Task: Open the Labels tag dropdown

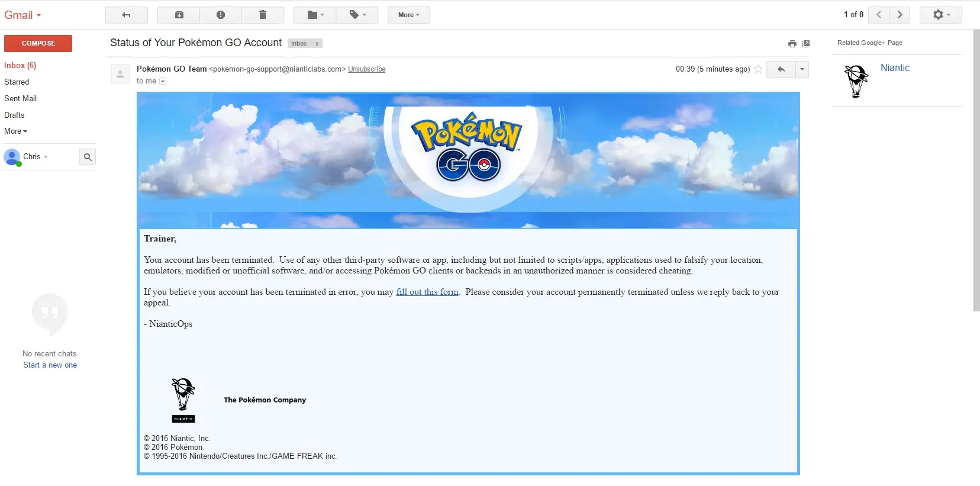Action: click(x=357, y=15)
